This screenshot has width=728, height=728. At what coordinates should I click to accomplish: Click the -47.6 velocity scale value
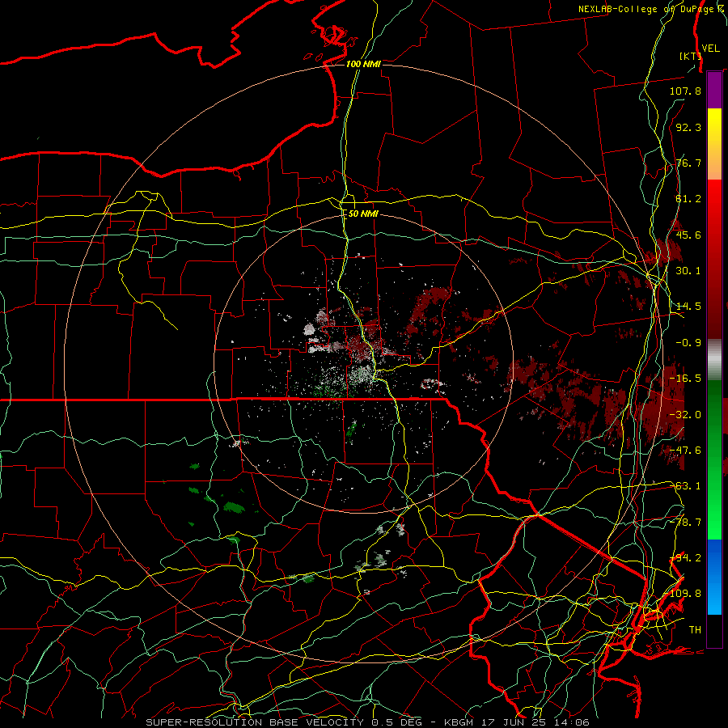click(685, 451)
